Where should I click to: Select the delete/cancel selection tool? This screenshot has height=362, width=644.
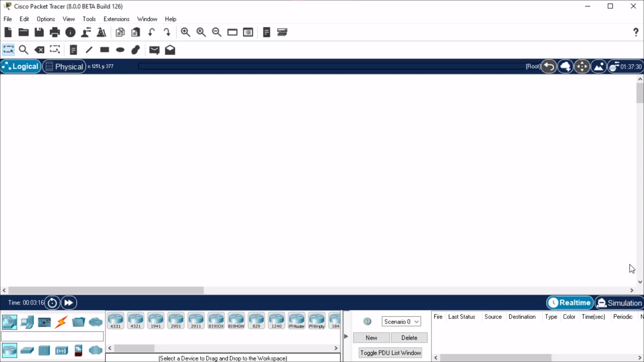click(x=39, y=50)
